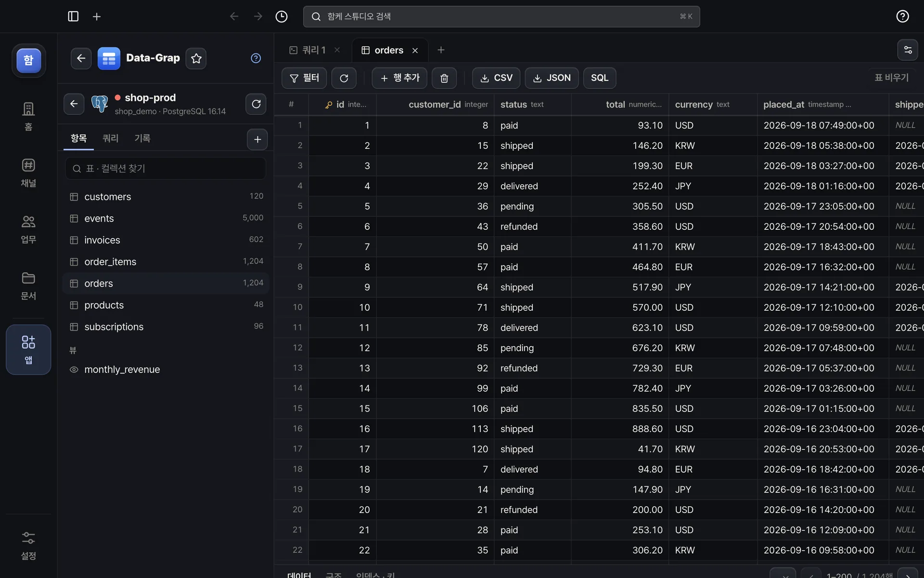924x578 pixels.
Task: Export table as CSV
Action: [496, 78]
